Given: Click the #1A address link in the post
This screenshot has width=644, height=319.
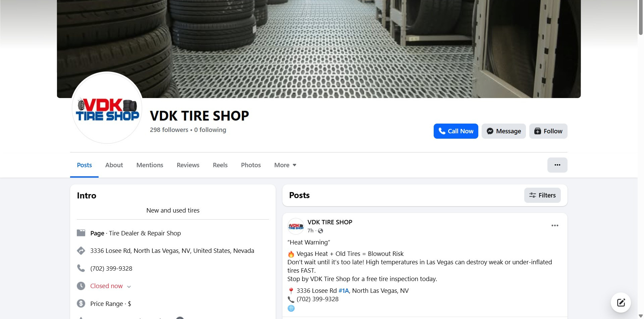Looking at the screenshot, I should (343, 290).
